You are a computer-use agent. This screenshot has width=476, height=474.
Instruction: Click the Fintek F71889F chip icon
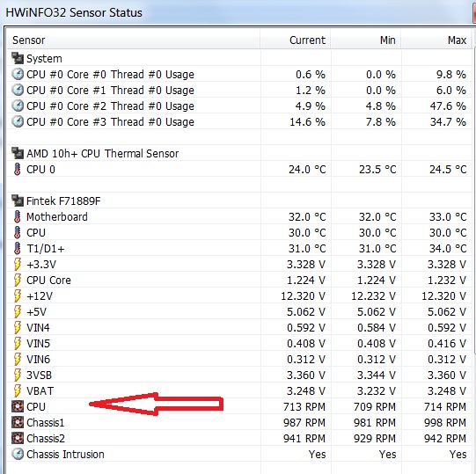click(x=18, y=201)
